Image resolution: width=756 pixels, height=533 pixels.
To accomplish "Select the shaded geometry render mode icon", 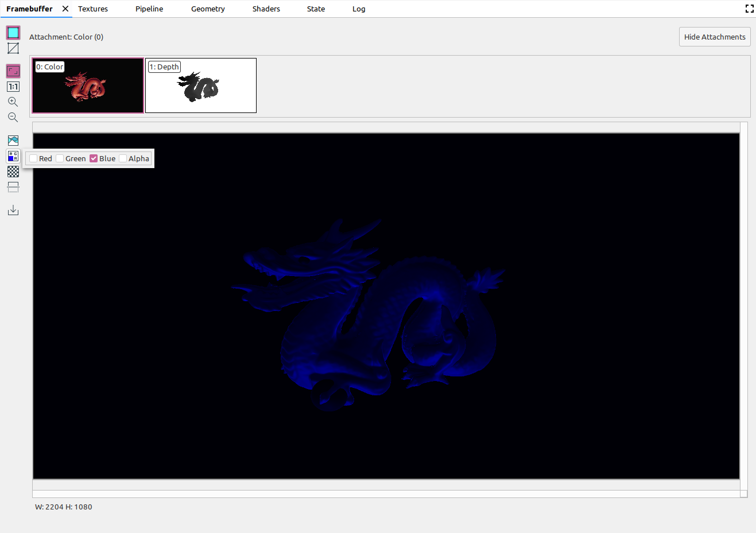I will (x=13, y=33).
